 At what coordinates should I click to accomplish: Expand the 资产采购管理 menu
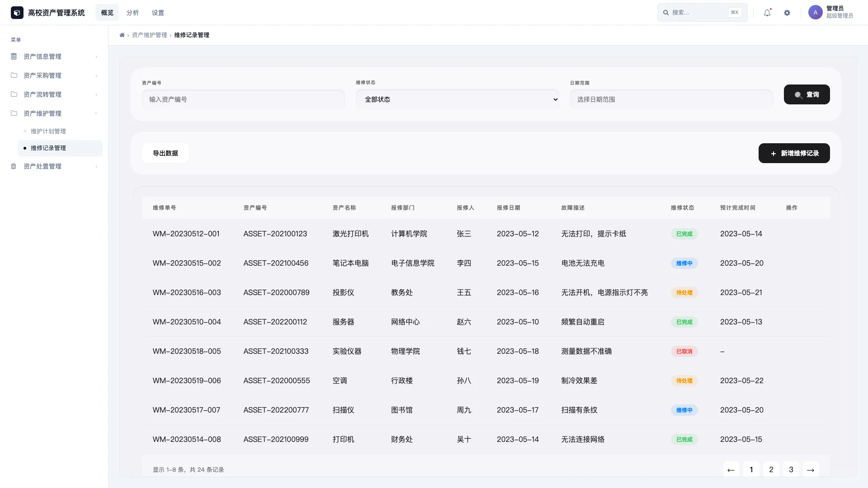click(96, 75)
